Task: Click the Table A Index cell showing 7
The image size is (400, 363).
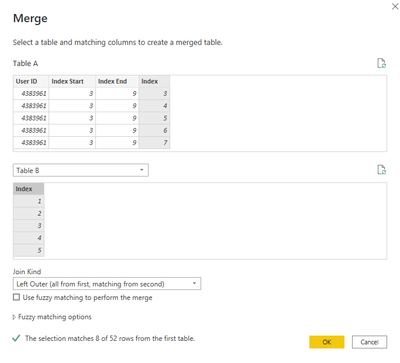Action: pyautogui.click(x=154, y=143)
